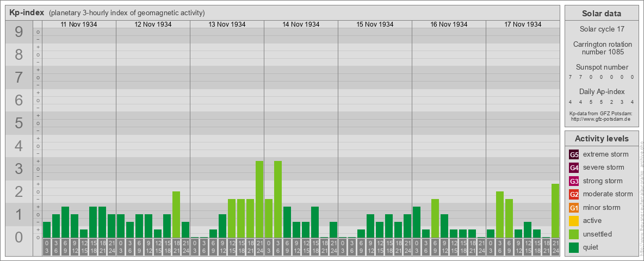Click the 17 Nov 3-6h Kp bar
The width and height of the screenshot is (644, 261).
point(499,215)
